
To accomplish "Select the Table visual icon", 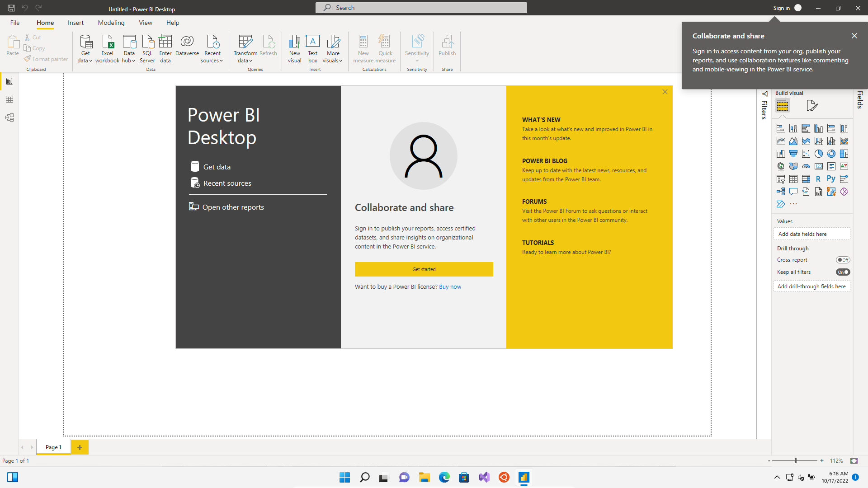I will tap(793, 179).
